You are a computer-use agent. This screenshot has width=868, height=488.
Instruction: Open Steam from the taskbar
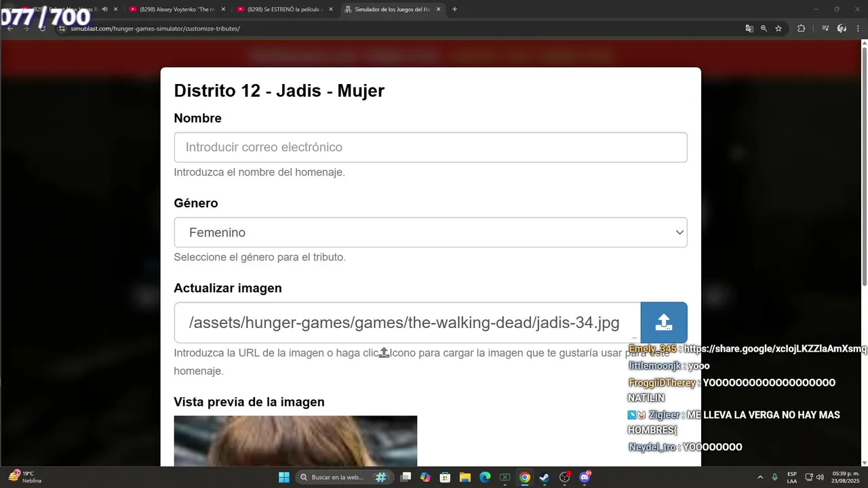click(x=544, y=477)
